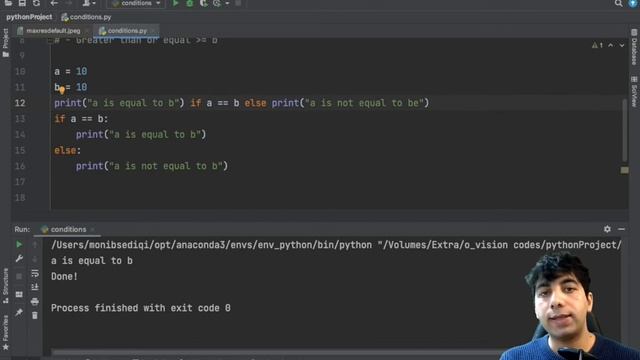Click the console horizontal scrollbar
This screenshot has width=640, height=360.
pyautogui.click(x=276, y=352)
